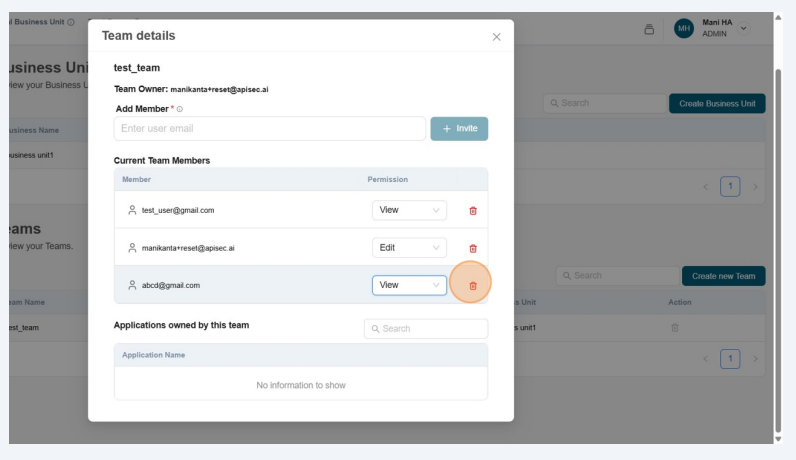Click the MH user avatar

[684, 28]
